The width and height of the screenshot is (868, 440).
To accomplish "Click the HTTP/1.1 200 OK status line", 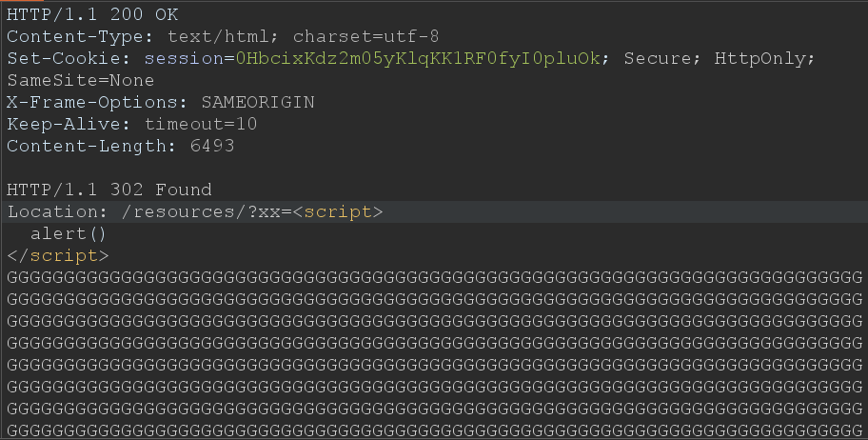I will tap(91, 15).
